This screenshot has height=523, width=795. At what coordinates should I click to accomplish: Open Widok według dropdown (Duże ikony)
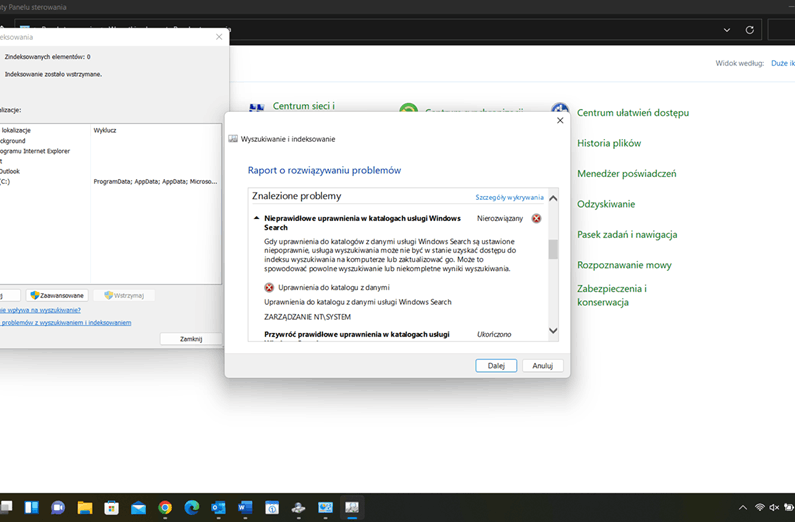coord(783,63)
